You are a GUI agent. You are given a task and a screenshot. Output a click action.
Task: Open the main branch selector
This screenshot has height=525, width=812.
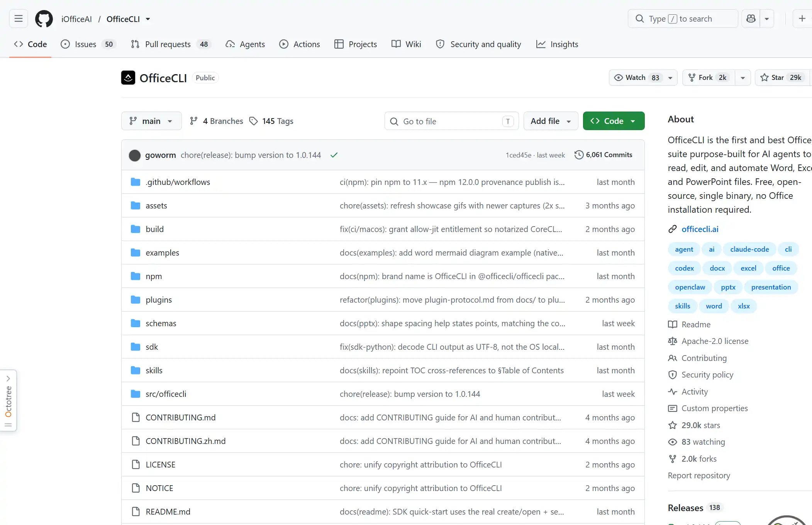pos(151,121)
